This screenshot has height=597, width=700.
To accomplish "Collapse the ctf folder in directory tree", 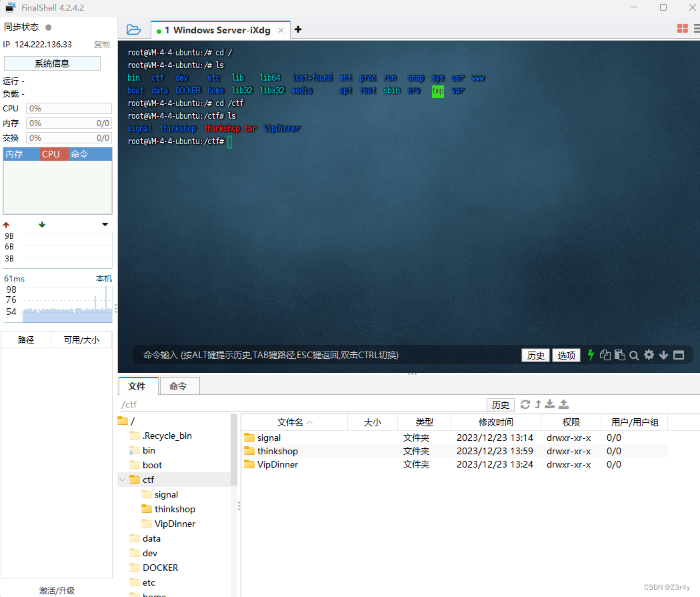I will click(x=122, y=480).
